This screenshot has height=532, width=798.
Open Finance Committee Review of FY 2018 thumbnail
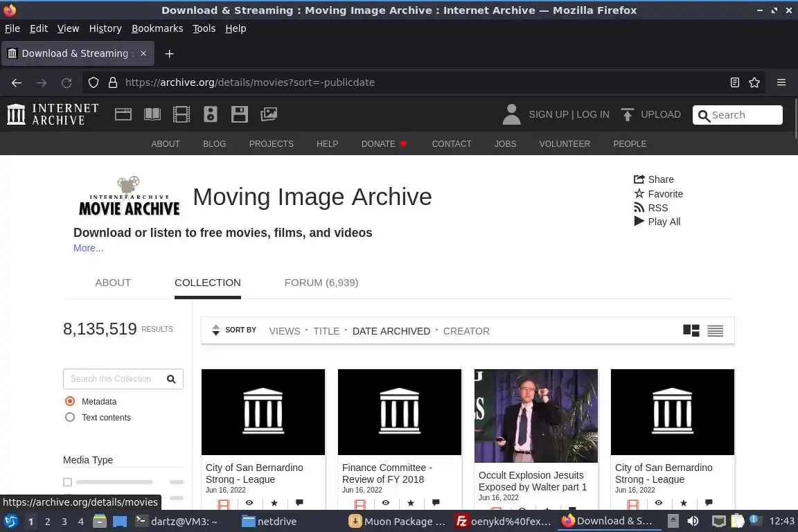click(400, 412)
